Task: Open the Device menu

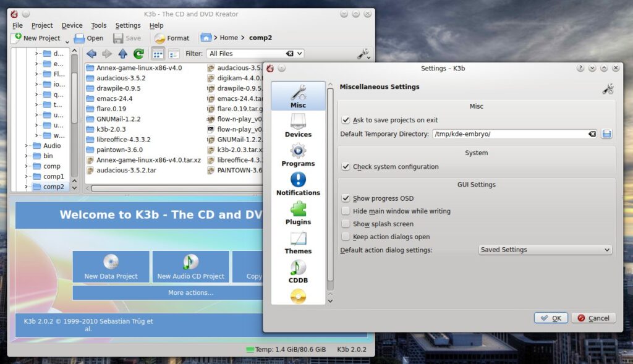Action: (72, 25)
